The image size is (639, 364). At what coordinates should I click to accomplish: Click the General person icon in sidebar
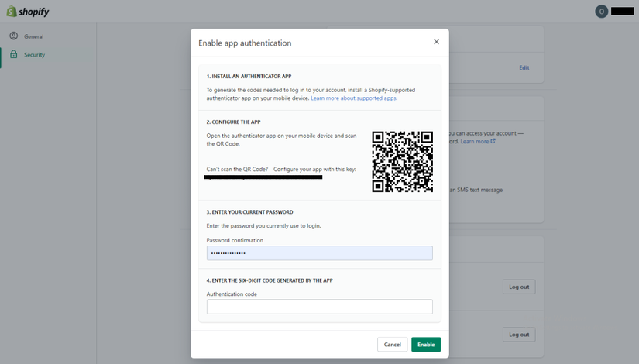point(13,36)
